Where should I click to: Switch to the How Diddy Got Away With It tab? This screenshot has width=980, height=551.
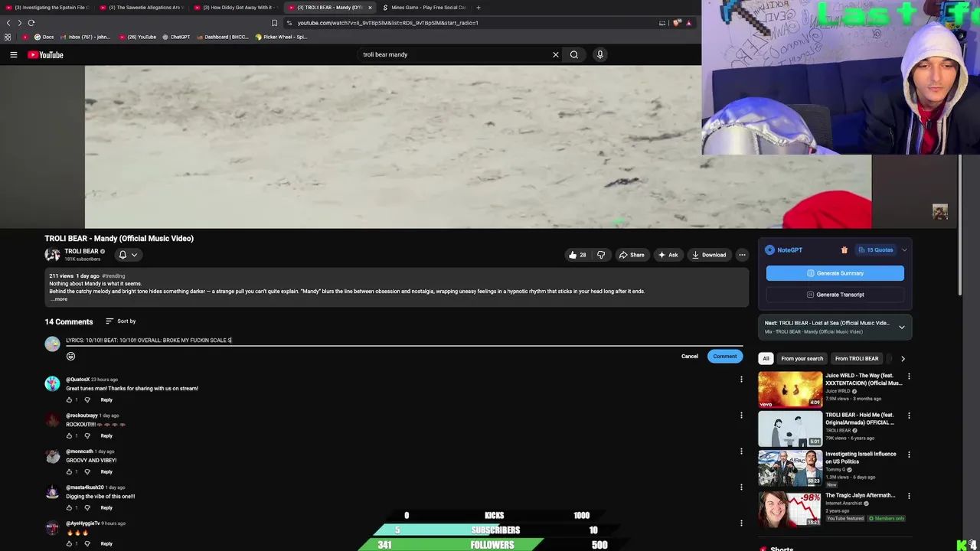point(236,8)
